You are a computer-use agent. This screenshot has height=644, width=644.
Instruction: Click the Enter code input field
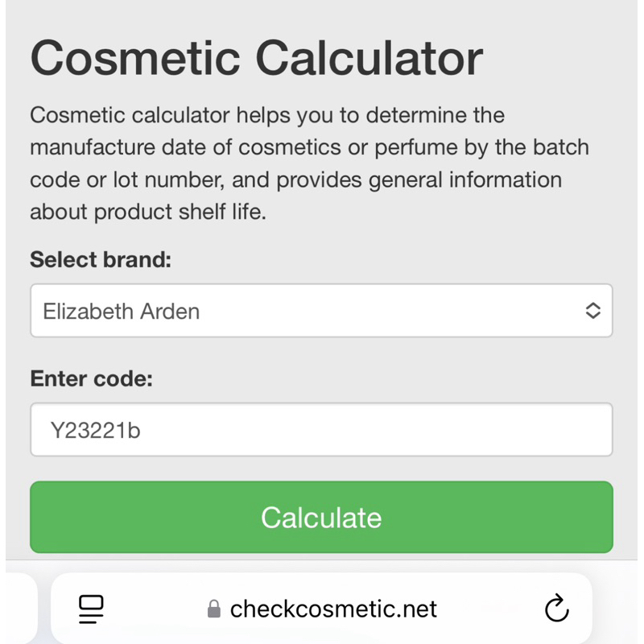(320, 430)
